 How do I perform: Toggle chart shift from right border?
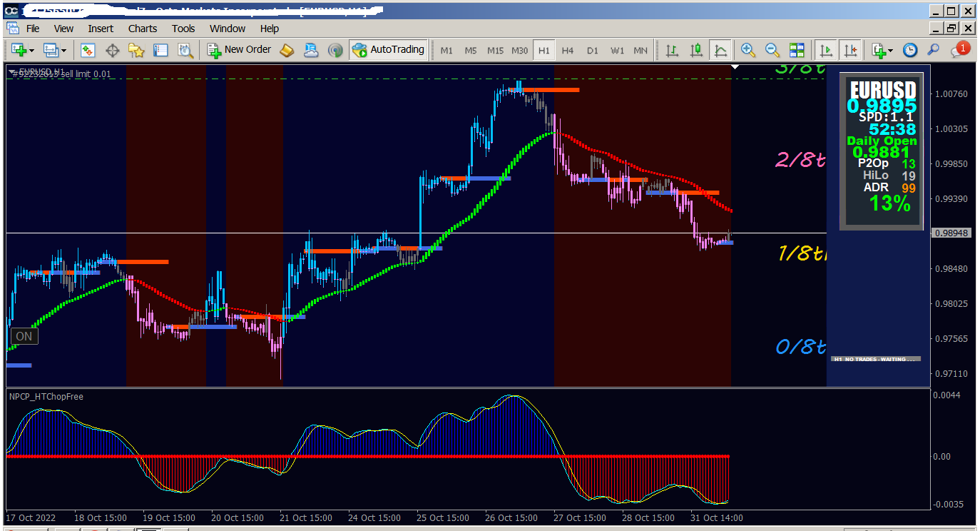pyautogui.click(x=850, y=50)
